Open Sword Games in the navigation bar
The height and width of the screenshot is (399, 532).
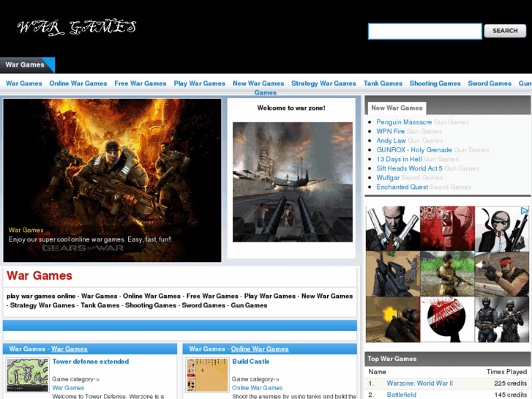490,83
